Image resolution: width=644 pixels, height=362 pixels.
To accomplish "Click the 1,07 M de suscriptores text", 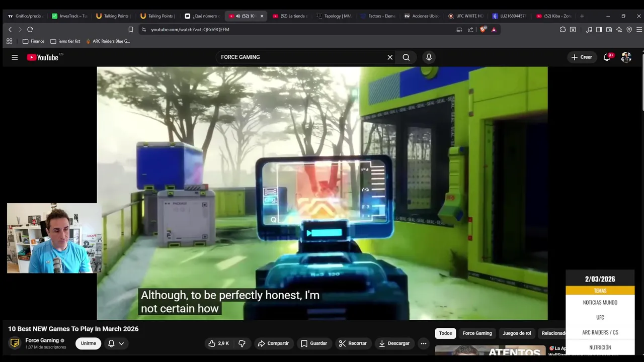I will (46, 347).
